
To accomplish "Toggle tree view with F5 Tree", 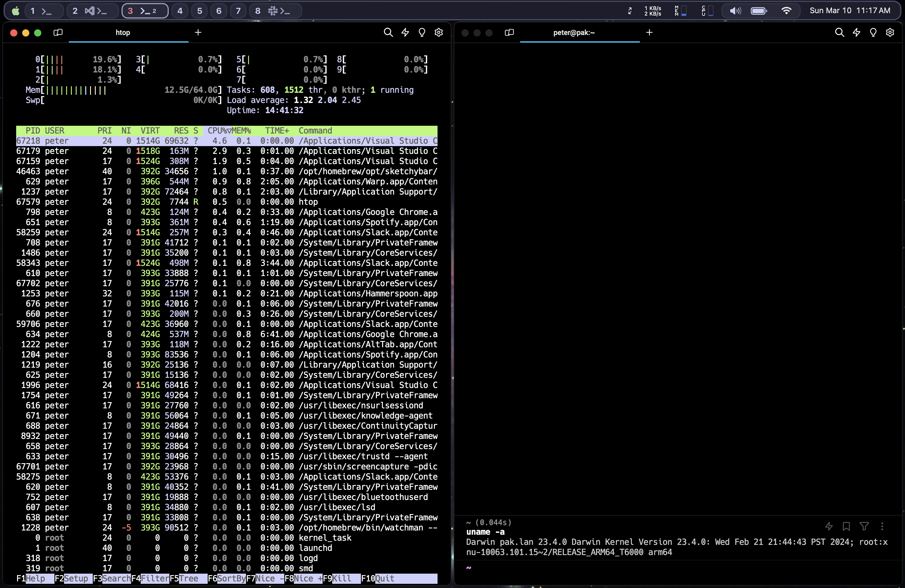I will pos(184,578).
